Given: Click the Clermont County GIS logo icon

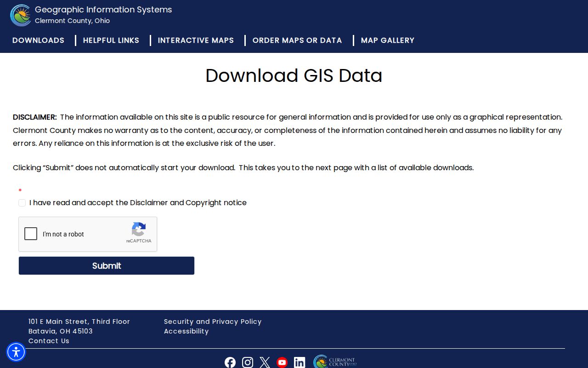Looking at the screenshot, I should pyautogui.click(x=21, y=15).
